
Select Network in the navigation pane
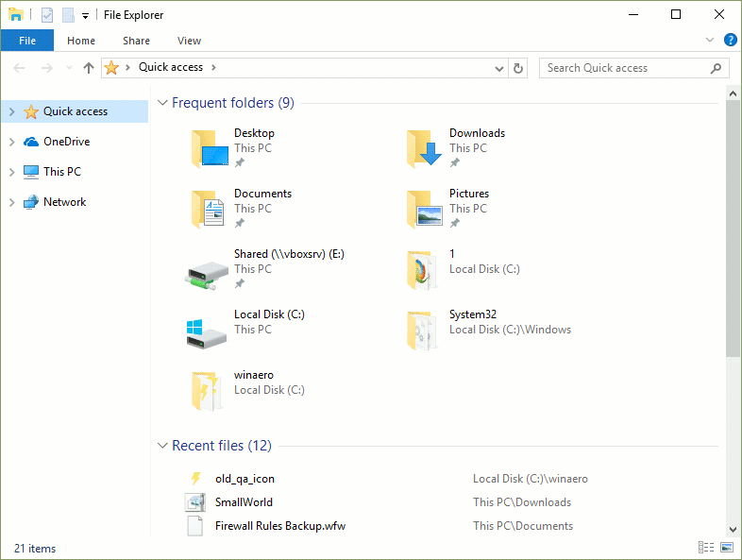(65, 202)
